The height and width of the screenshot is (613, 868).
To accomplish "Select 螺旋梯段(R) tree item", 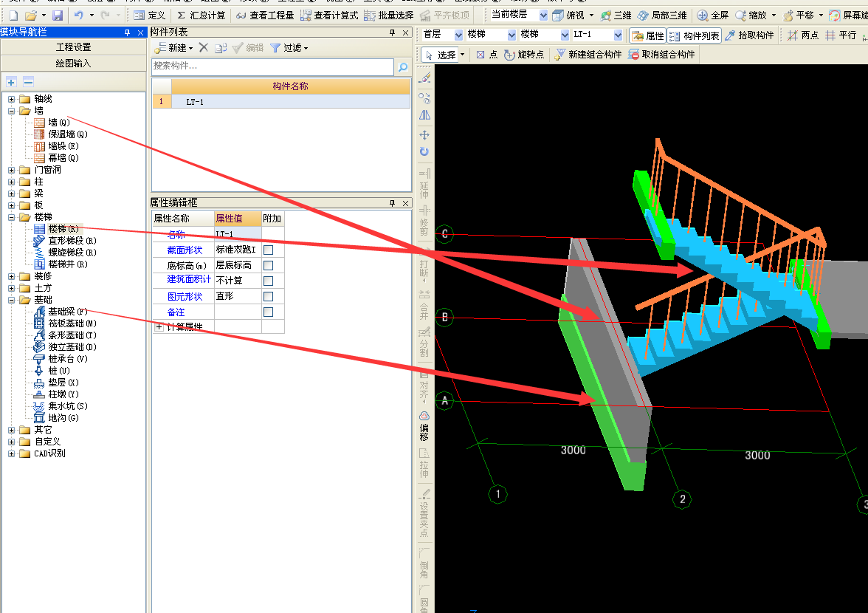I will click(65, 253).
